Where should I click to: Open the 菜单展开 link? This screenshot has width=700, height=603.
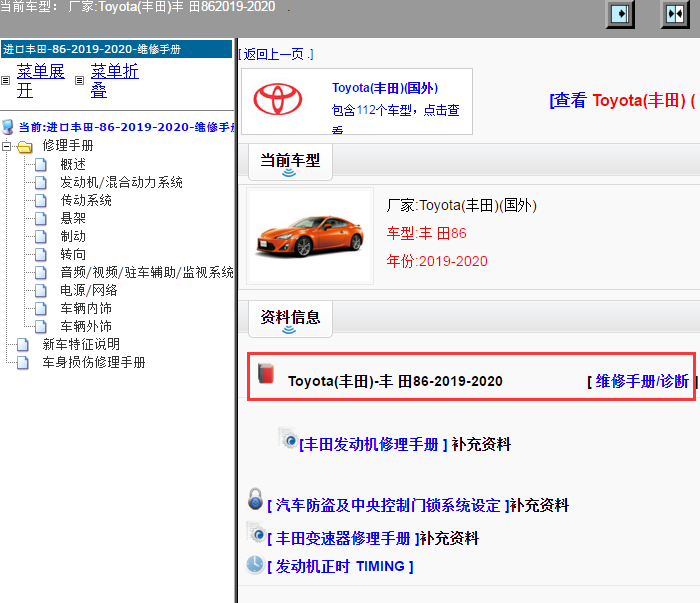[x=40, y=81]
